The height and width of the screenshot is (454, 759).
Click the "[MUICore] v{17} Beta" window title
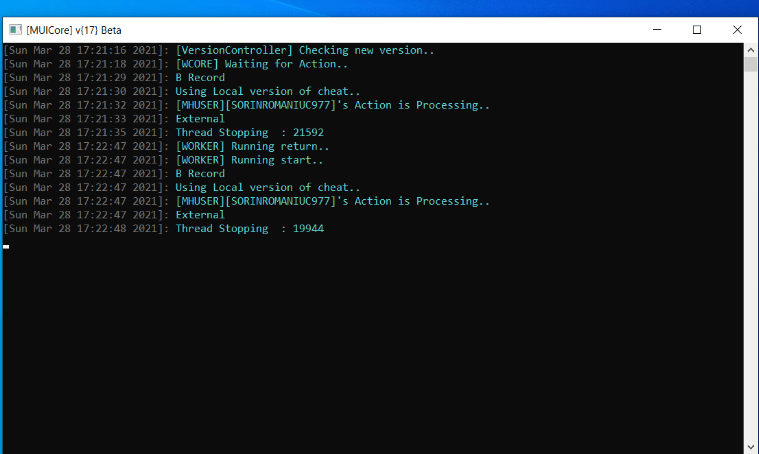pyautogui.click(x=74, y=30)
